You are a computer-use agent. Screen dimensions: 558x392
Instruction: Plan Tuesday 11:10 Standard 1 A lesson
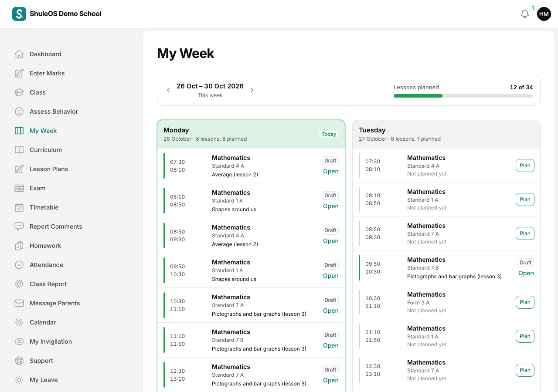coord(525,336)
